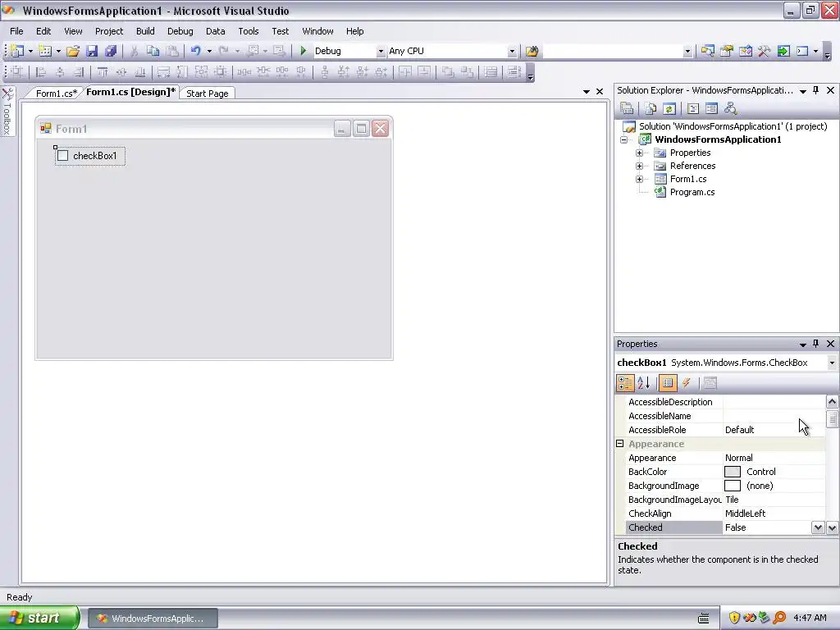Open Solution Explorer from the main toolbar icon
This screenshot has width=840, height=630.
pyautogui.click(x=708, y=51)
